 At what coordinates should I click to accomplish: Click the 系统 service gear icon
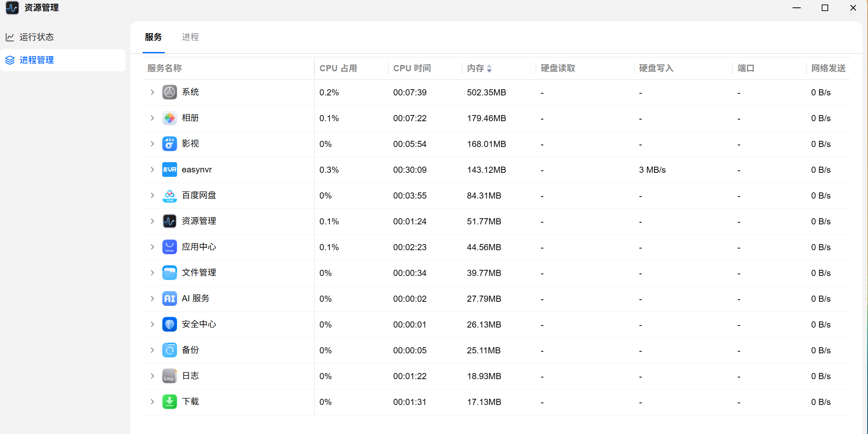coord(169,92)
